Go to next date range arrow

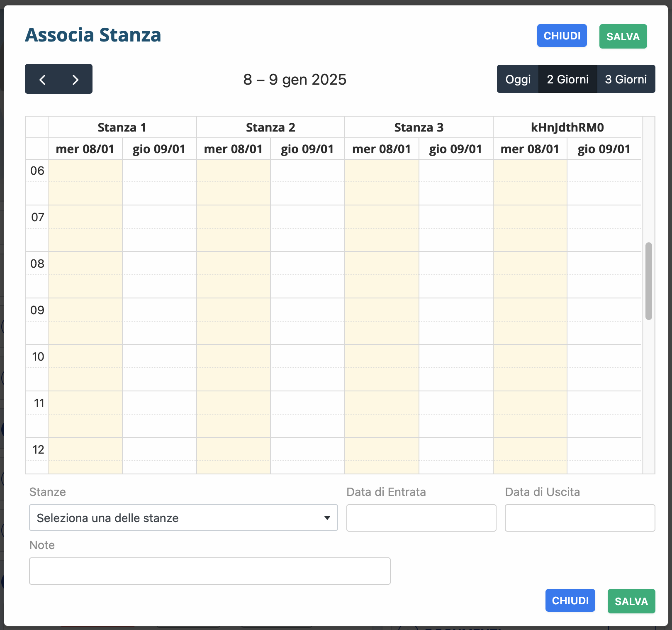click(x=75, y=79)
